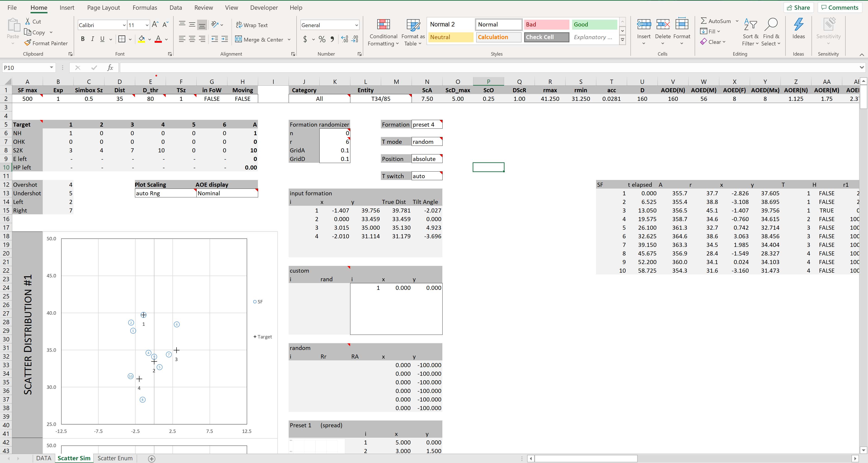The height and width of the screenshot is (463, 868).
Task: Click the Delete Cells icon
Action: click(x=663, y=25)
